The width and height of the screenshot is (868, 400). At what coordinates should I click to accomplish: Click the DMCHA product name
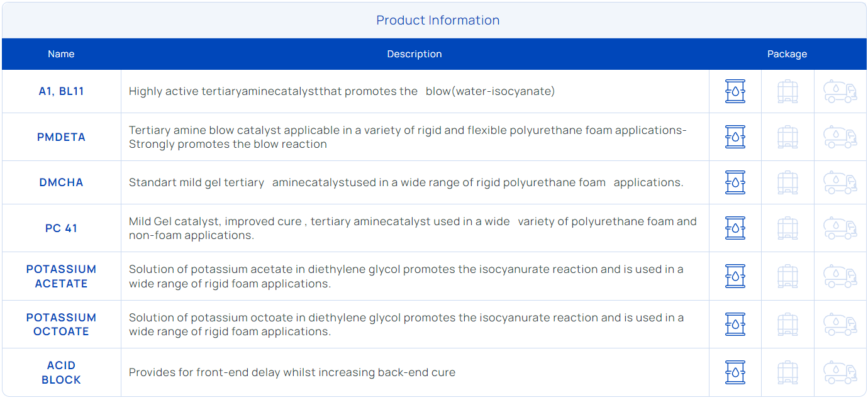pos(61,182)
